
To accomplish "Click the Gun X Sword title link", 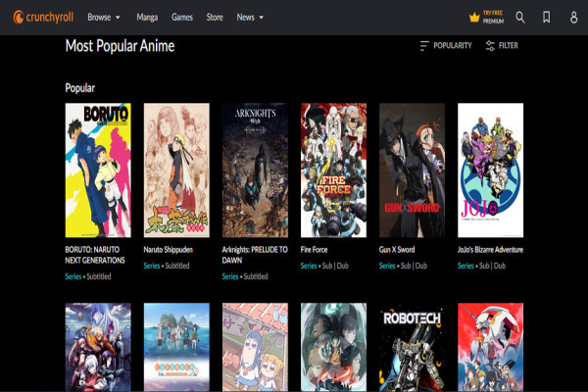I will tap(397, 250).
